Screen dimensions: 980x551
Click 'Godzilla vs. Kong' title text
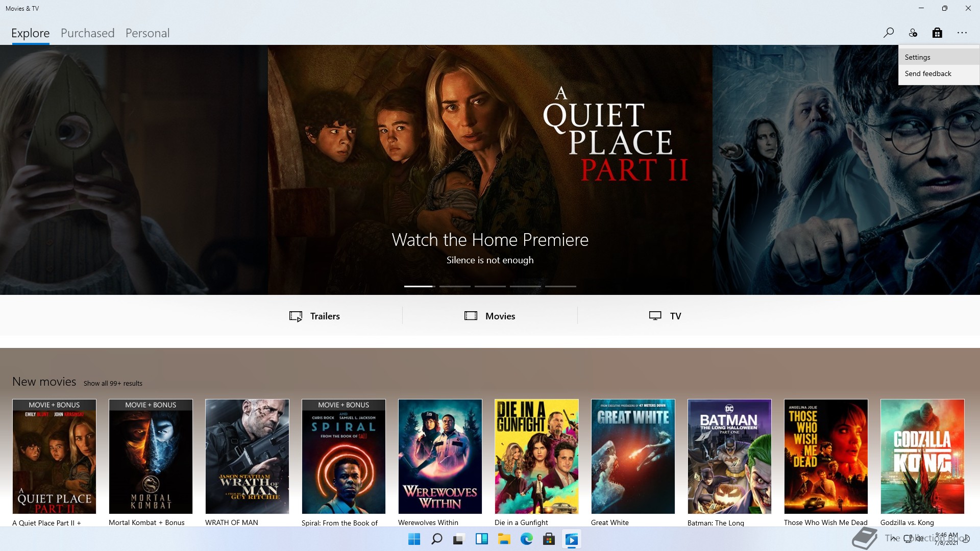(907, 522)
